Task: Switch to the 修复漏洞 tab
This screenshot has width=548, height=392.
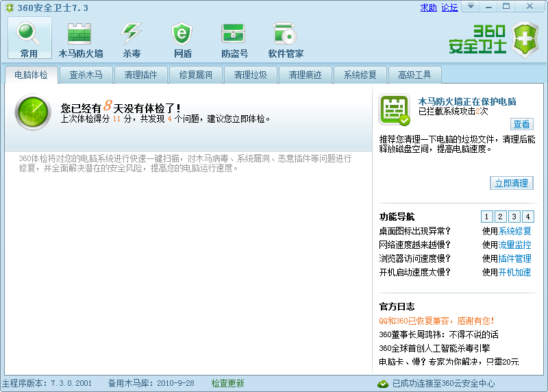Action: [195, 75]
